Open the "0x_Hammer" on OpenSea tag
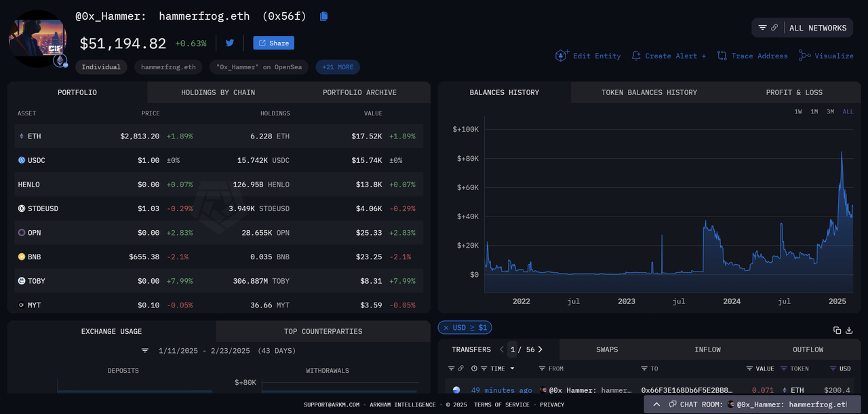Image resolution: width=868 pixels, height=414 pixels. coord(260,67)
